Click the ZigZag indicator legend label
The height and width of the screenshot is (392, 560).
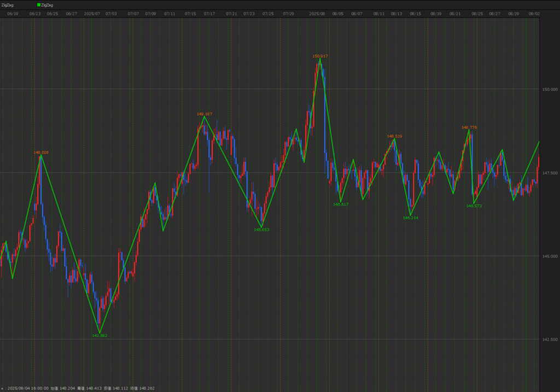point(48,5)
